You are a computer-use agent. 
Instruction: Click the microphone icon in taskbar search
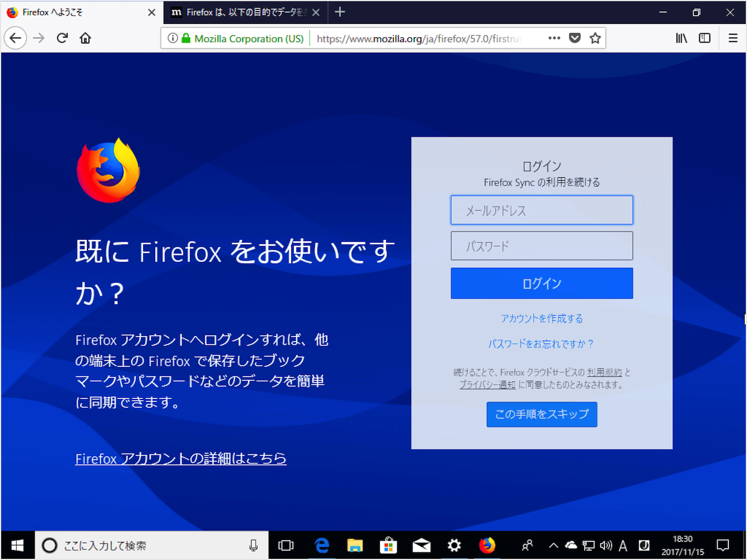[253, 545]
